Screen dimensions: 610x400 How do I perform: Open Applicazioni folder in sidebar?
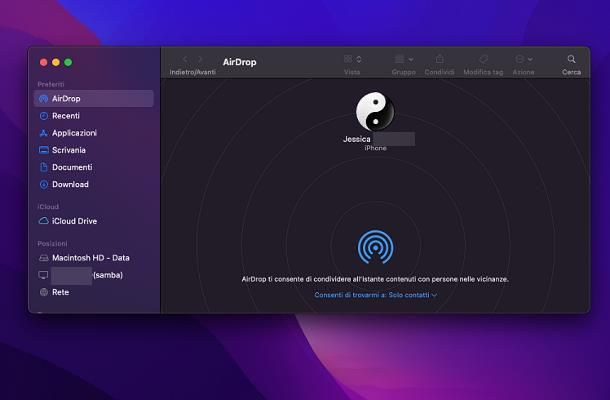point(93,133)
